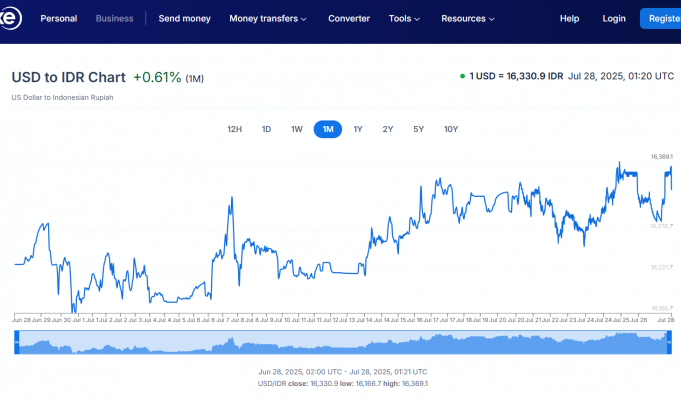This screenshot has width=681, height=400.
Task: Open the Send money page
Action: 184,18
